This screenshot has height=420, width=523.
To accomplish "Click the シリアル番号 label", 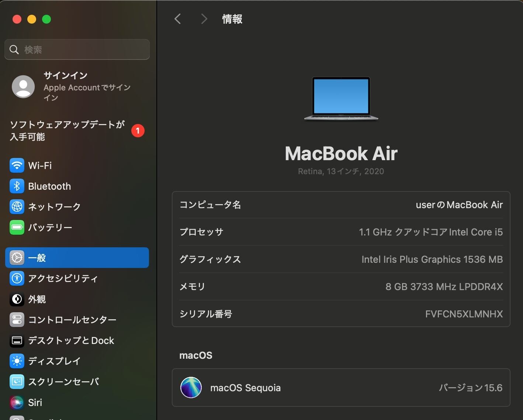I will click(x=206, y=314).
